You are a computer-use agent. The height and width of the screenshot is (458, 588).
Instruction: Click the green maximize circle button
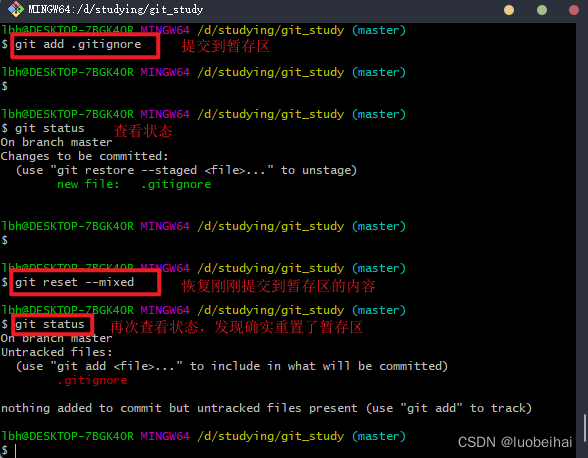tap(542, 10)
